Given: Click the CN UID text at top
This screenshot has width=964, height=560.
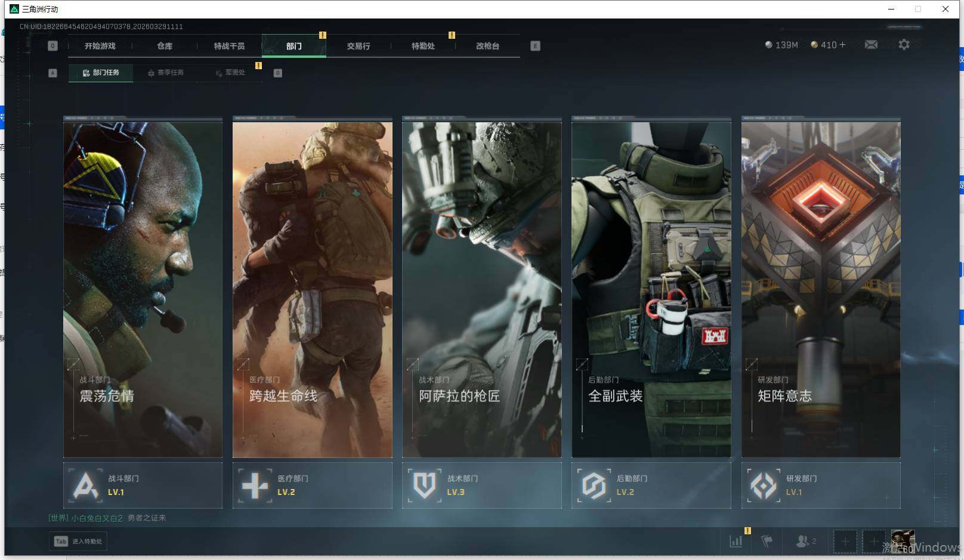Looking at the screenshot, I should click(x=101, y=26).
